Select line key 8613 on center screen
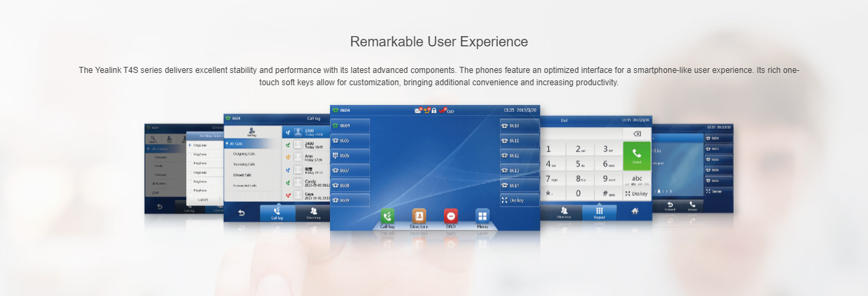The height and width of the screenshot is (296, 868). click(x=520, y=171)
